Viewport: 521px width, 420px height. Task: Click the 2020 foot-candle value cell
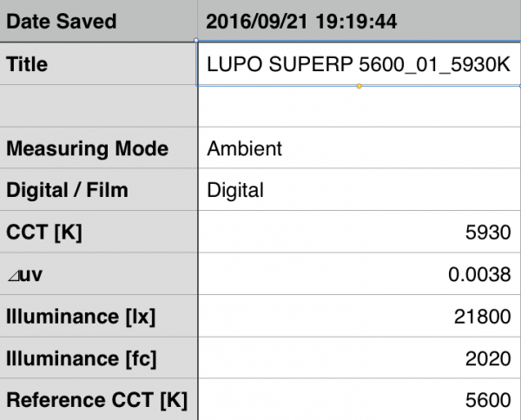359,359
